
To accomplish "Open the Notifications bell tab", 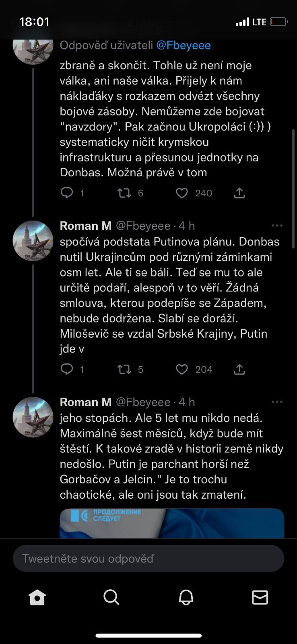I will [186, 597].
